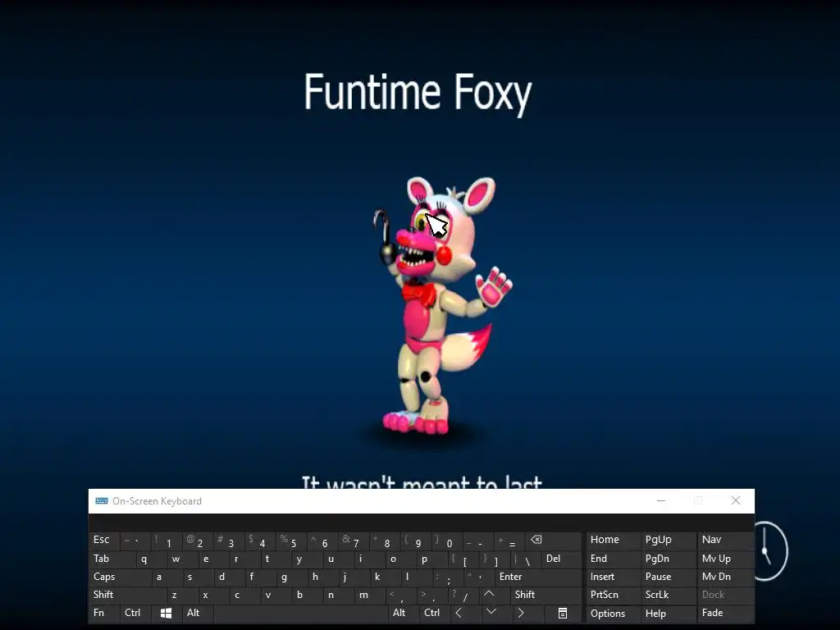Click the Home key
This screenshot has width=840, height=630.
(x=612, y=540)
